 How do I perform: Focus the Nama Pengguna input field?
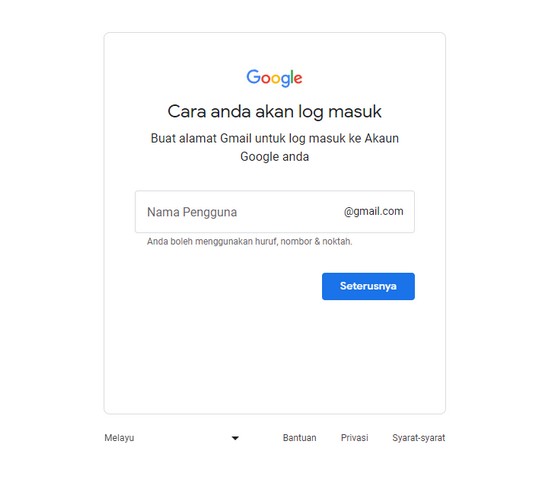[275, 212]
